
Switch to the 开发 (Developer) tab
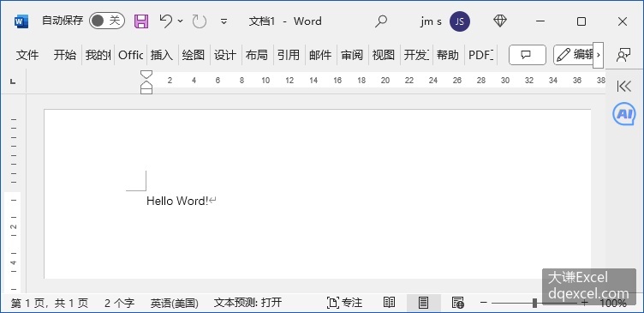click(416, 55)
